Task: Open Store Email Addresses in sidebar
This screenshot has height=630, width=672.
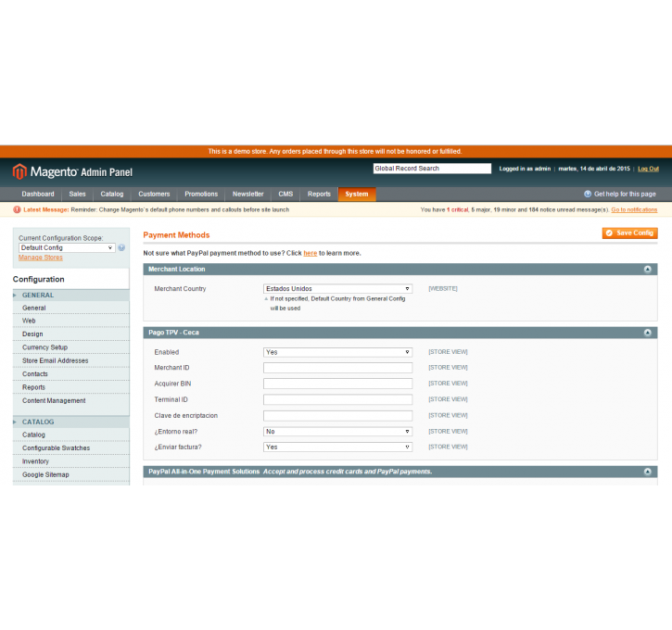Action: (x=56, y=360)
